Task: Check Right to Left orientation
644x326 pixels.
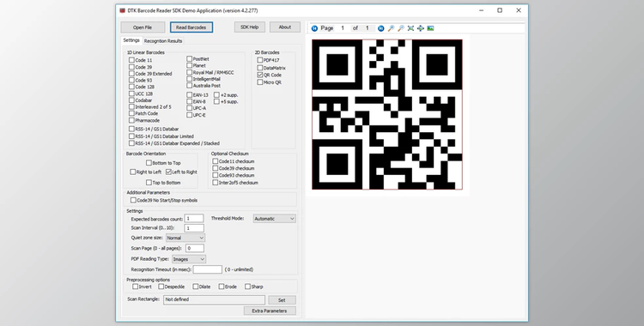Action: (x=132, y=172)
